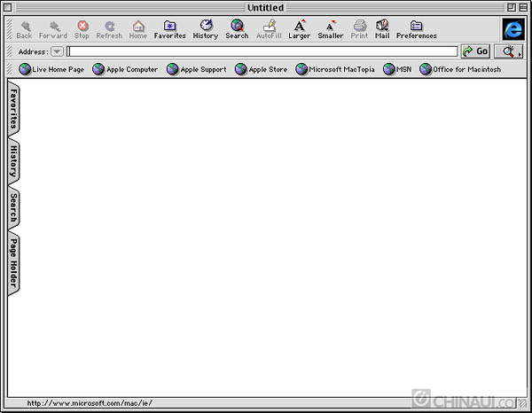
Task: Click the Internet Explorer logo icon
Action: (x=512, y=29)
